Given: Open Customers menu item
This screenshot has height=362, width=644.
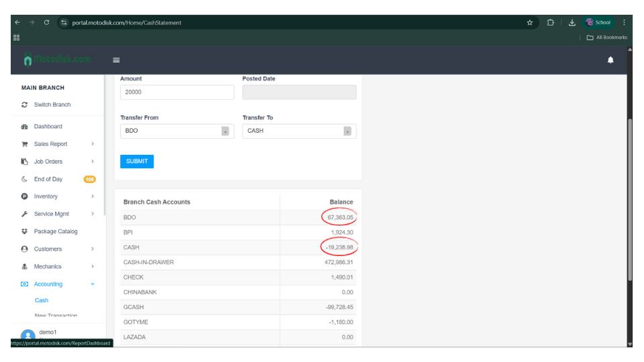Looking at the screenshot, I should tap(48, 249).
